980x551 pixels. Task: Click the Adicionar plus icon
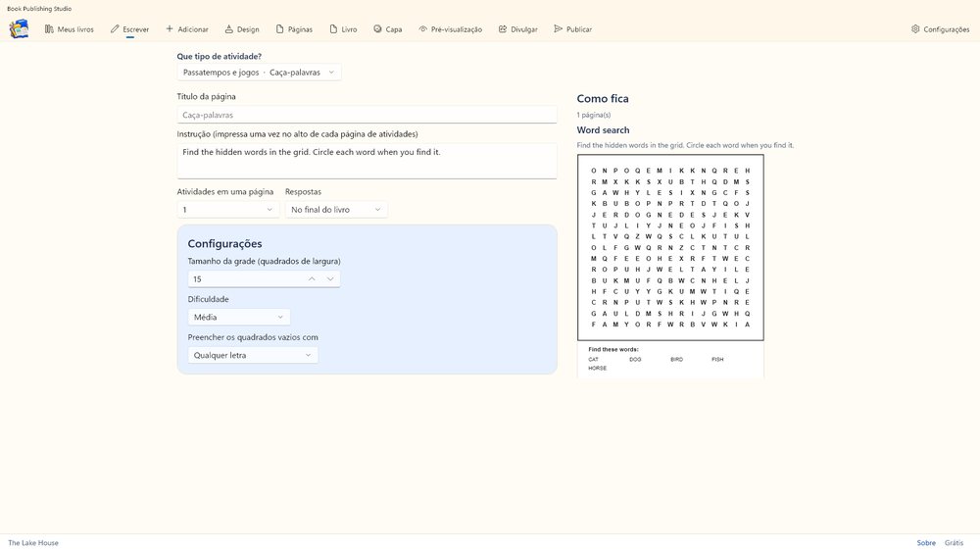point(170,28)
